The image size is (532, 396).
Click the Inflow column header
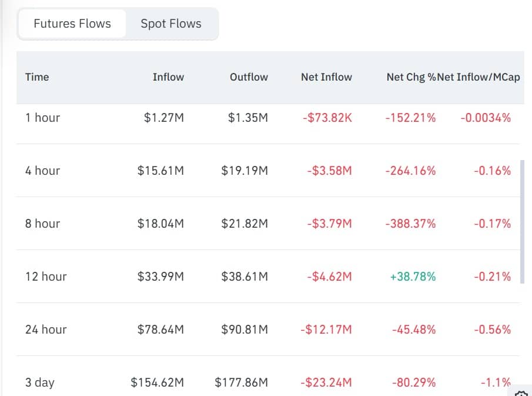coord(168,77)
